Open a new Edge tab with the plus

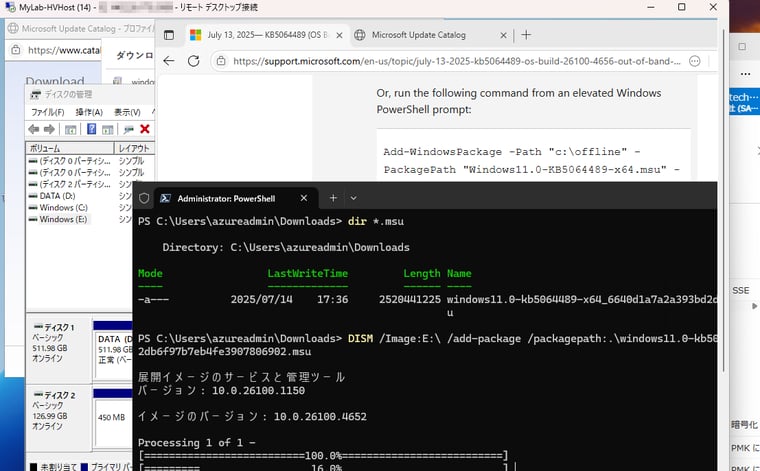click(x=526, y=35)
